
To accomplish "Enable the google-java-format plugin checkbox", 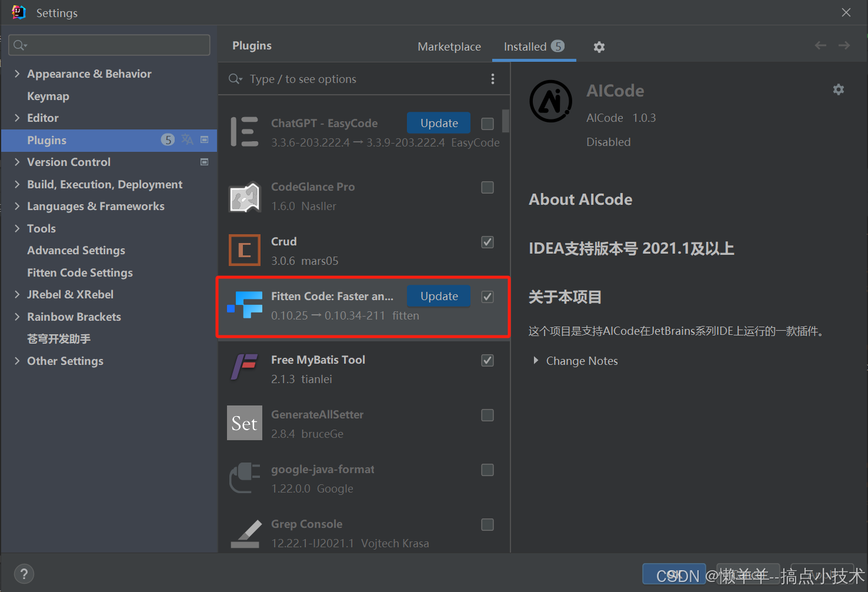I will (x=488, y=470).
